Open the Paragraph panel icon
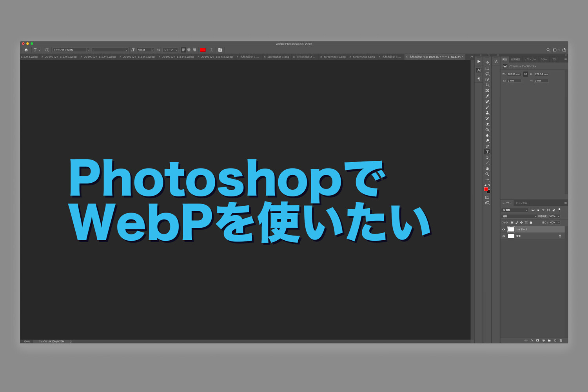588x392 pixels. coord(479,79)
